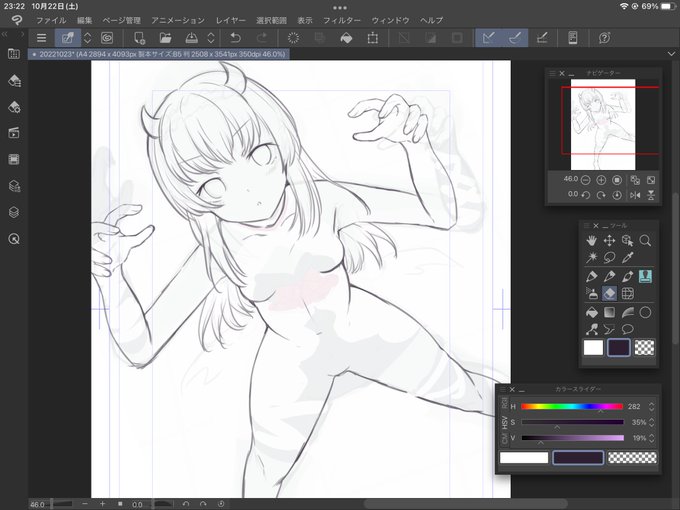
Task: Select the Move Layer tool
Action: (x=609, y=240)
